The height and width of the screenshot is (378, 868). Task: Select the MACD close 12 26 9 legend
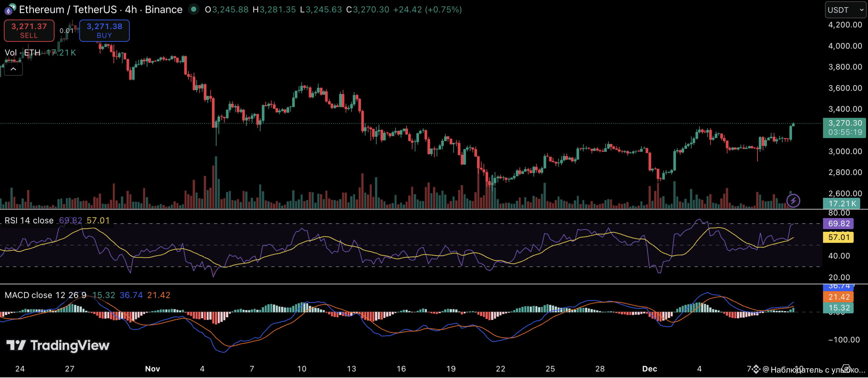click(x=45, y=295)
